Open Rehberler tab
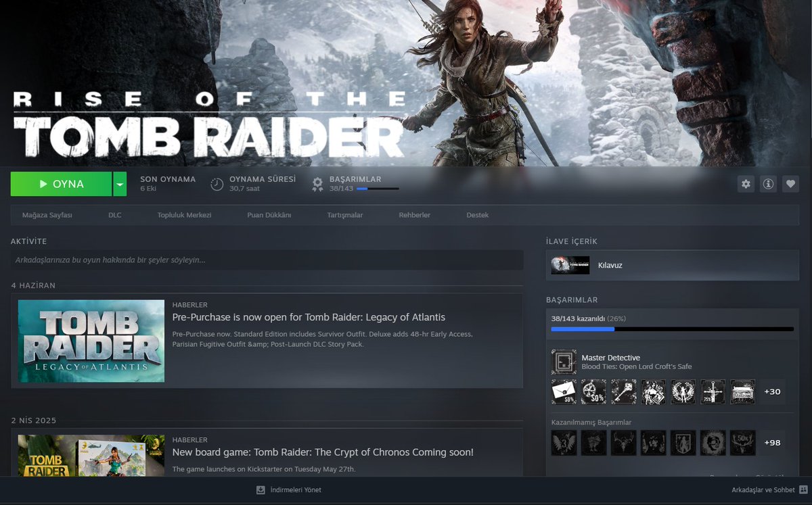 tap(415, 215)
